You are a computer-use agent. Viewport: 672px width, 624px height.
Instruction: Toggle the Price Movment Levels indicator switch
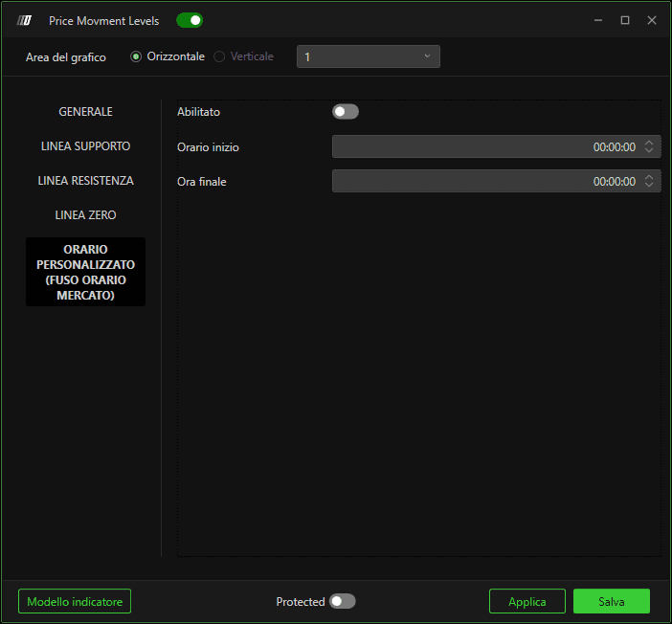[x=190, y=20]
